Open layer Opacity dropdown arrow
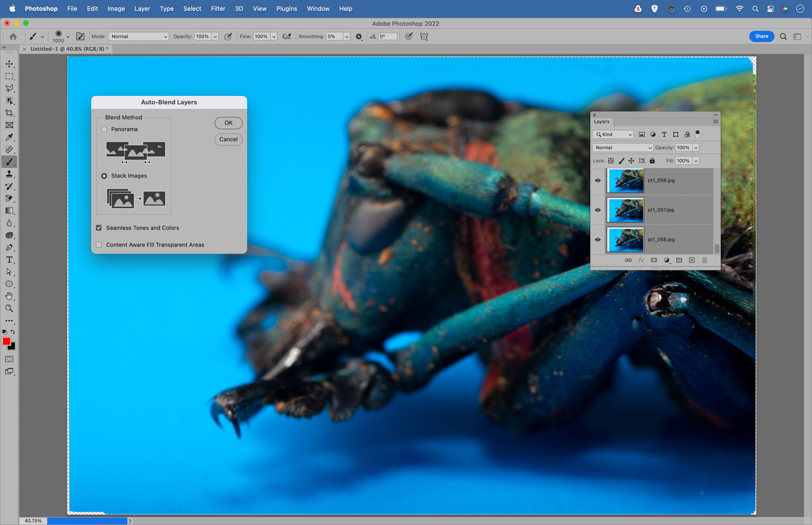Image resolution: width=812 pixels, height=525 pixels. (696, 148)
